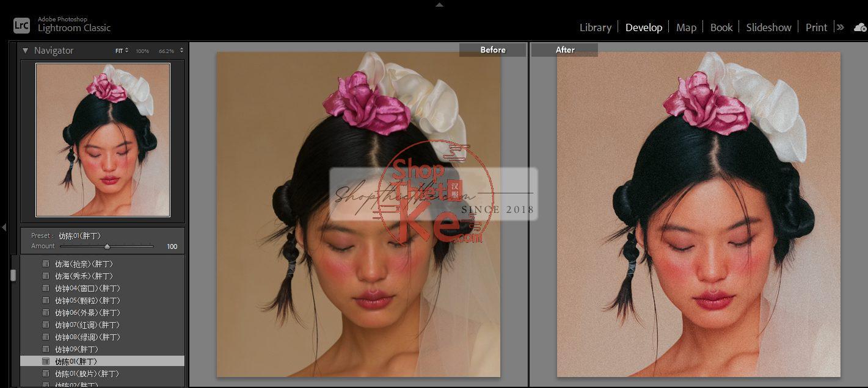Open the 66.2% zoom level dropdown

tap(166, 51)
